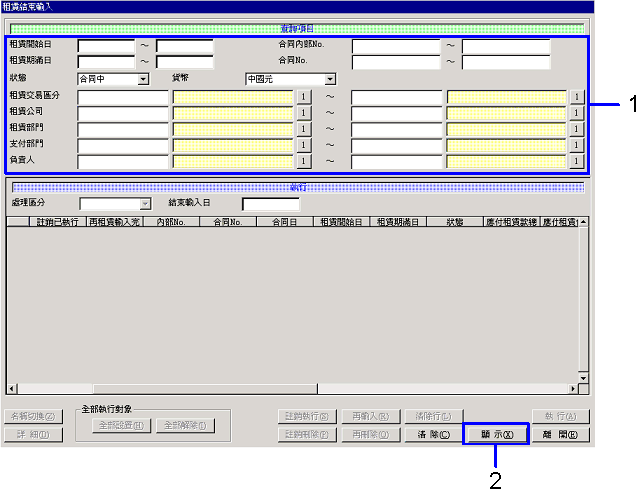The image size is (640, 496).
Task: Click the 詳細(D) button
Action: [x=33, y=435]
